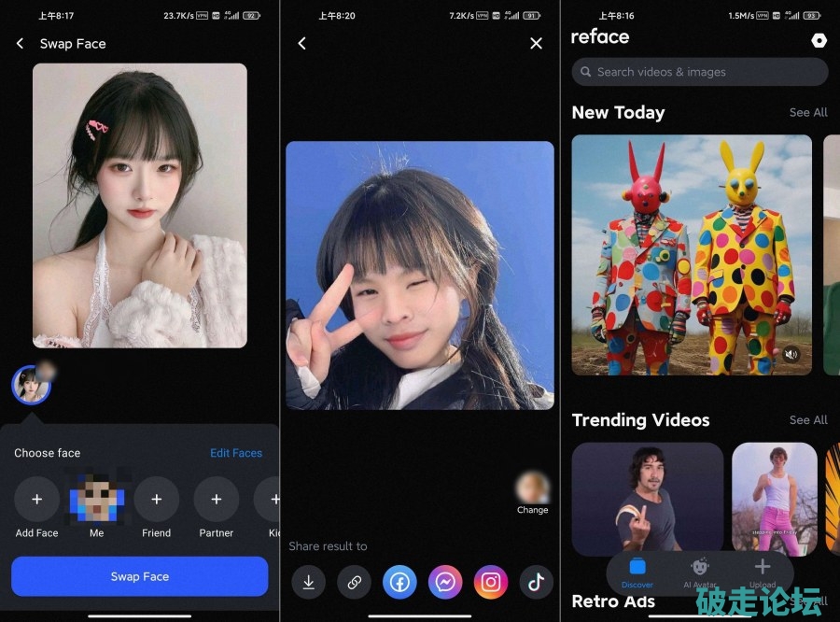
Task: Share result via Messenger icon
Action: [x=445, y=582]
